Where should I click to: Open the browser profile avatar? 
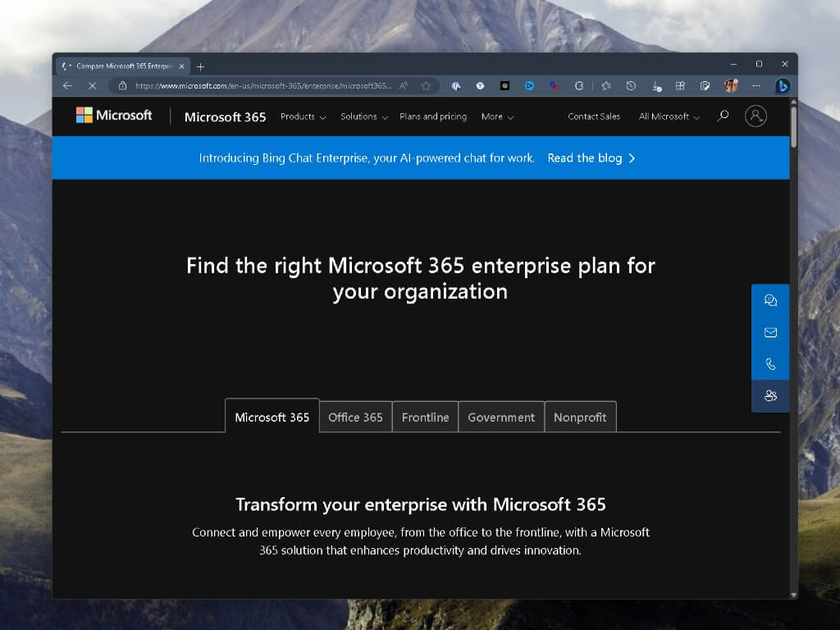tap(731, 85)
